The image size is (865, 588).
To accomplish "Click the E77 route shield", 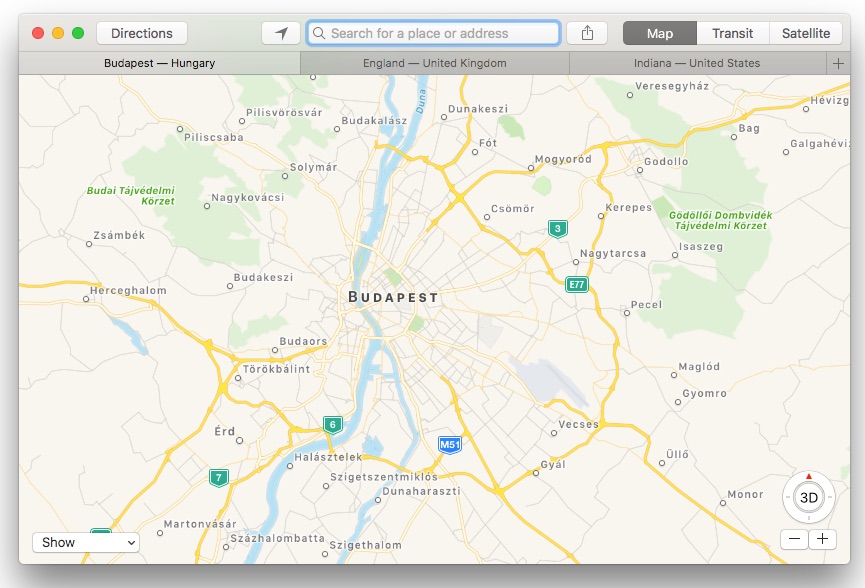I will [x=576, y=284].
